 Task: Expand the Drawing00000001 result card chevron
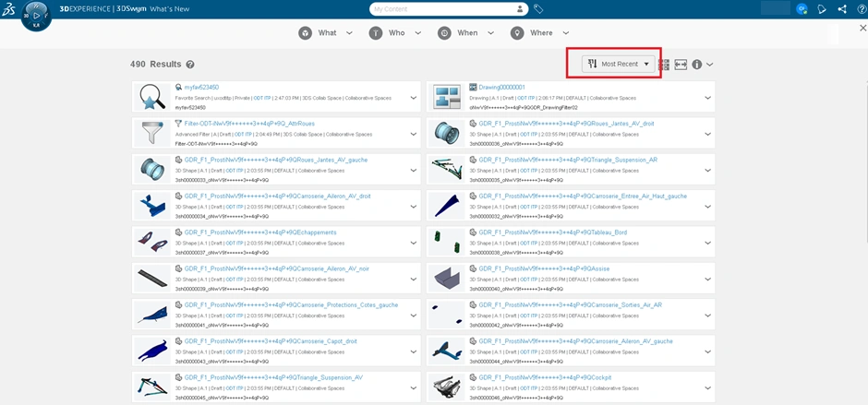707,98
